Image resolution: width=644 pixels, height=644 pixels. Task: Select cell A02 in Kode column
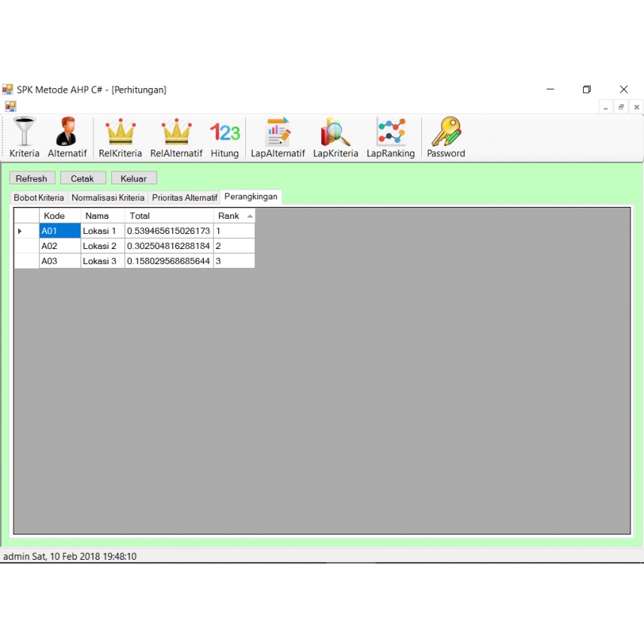[x=60, y=246]
